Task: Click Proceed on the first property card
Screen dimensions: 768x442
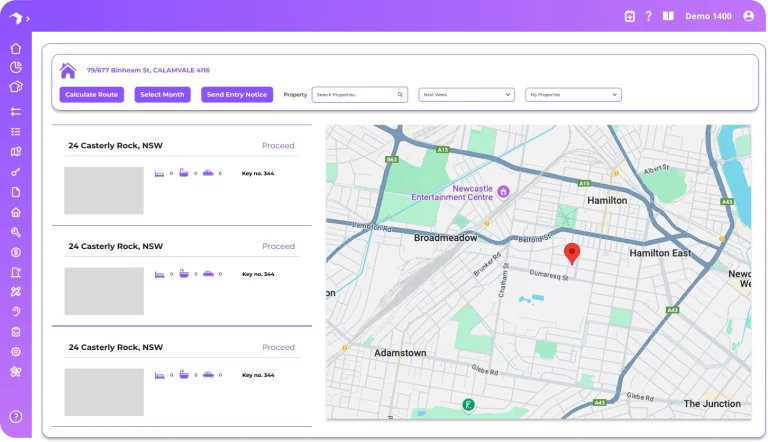Action: (x=278, y=146)
